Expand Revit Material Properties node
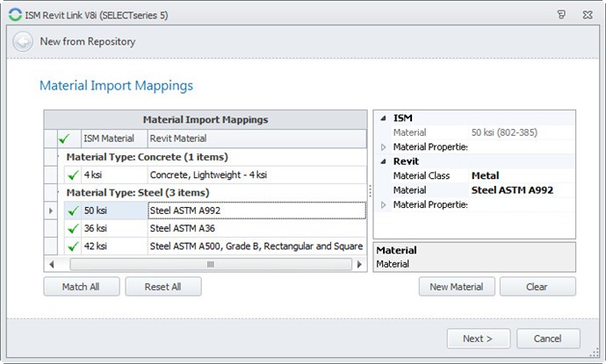This screenshot has height=364, width=606. click(383, 204)
